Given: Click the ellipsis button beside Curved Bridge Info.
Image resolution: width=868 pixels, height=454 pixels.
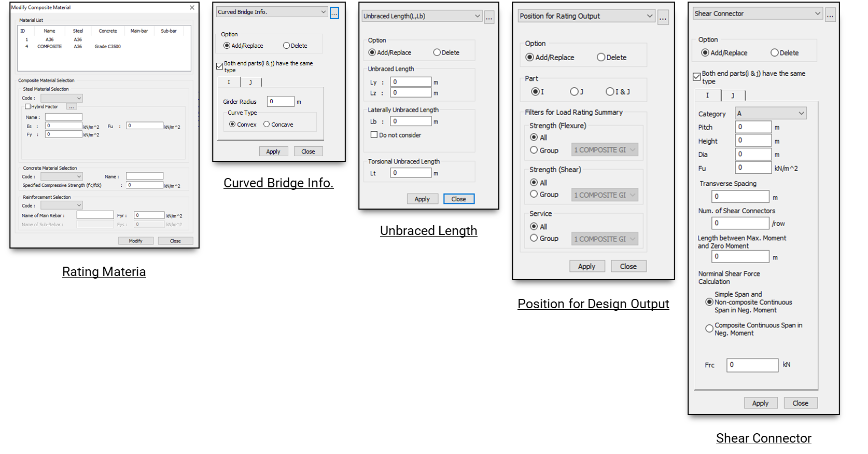Looking at the screenshot, I should coord(334,12).
